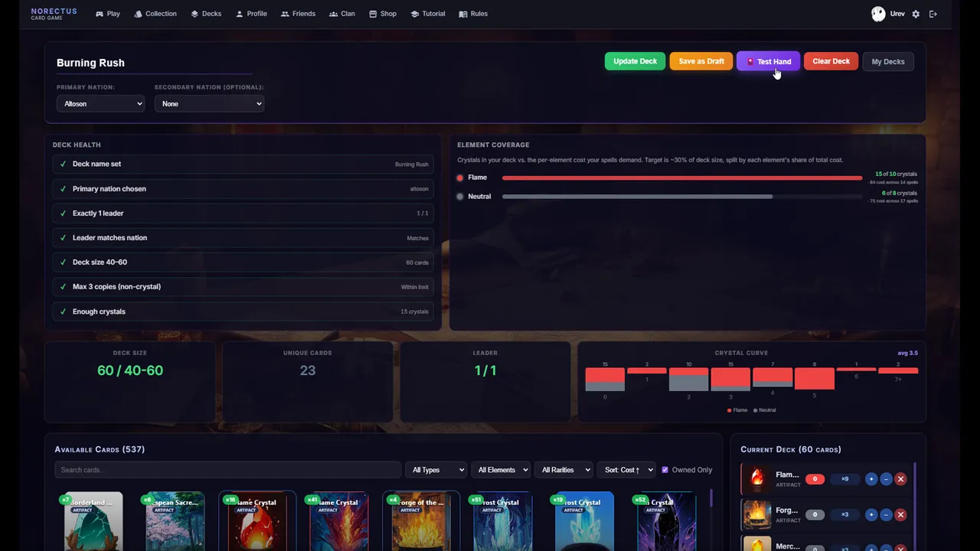Image resolution: width=980 pixels, height=551 pixels.
Task: Click the Shop storefront icon
Action: click(x=373, y=14)
